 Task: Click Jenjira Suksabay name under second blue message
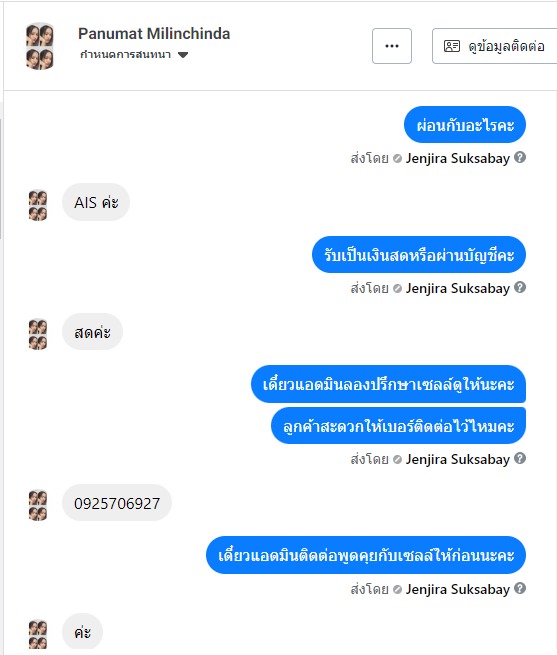pyautogui.click(x=458, y=288)
